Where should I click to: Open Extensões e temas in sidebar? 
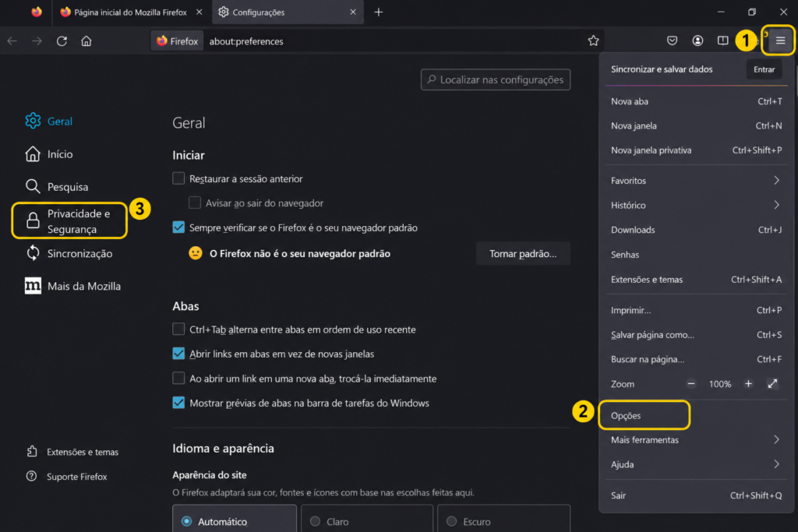click(72, 452)
